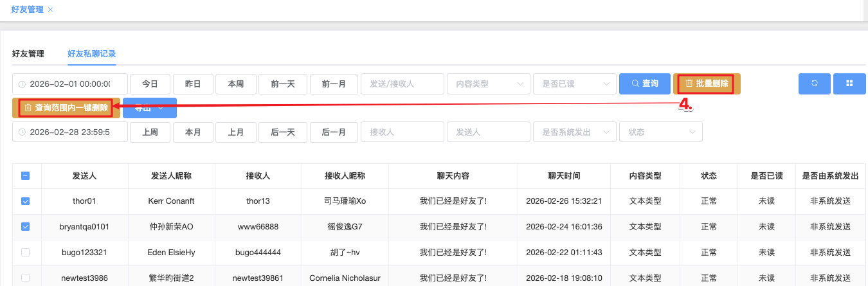Close the 好友管理 page tab
The width and height of the screenshot is (868, 286).
(51, 10)
